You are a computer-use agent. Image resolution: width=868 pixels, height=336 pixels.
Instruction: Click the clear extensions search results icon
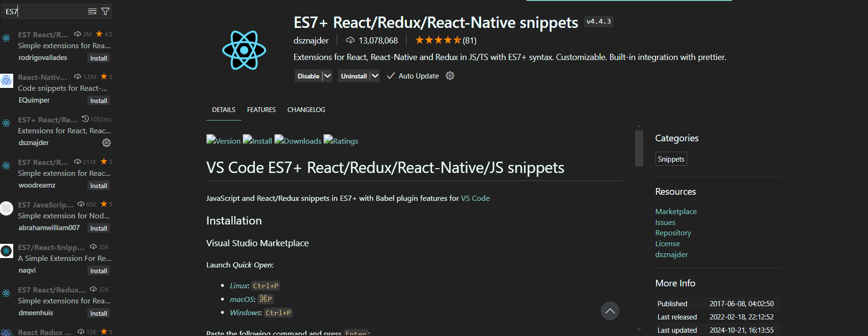coord(92,11)
